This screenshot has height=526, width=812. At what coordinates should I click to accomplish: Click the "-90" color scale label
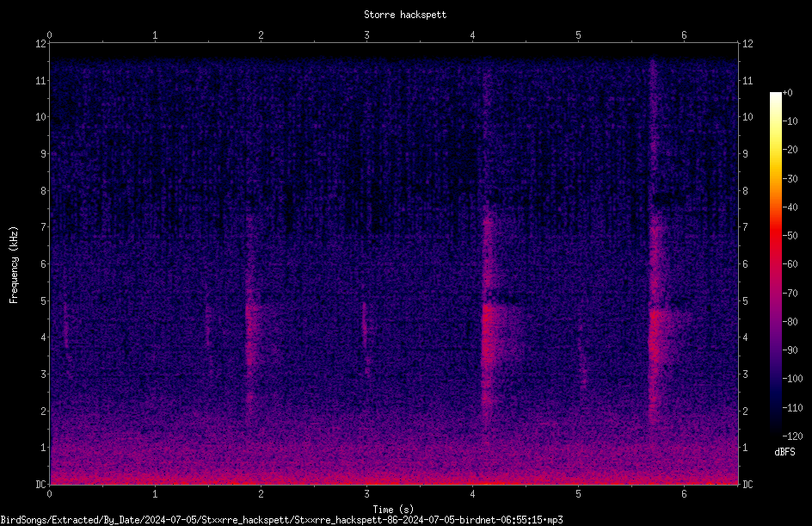[x=790, y=350]
